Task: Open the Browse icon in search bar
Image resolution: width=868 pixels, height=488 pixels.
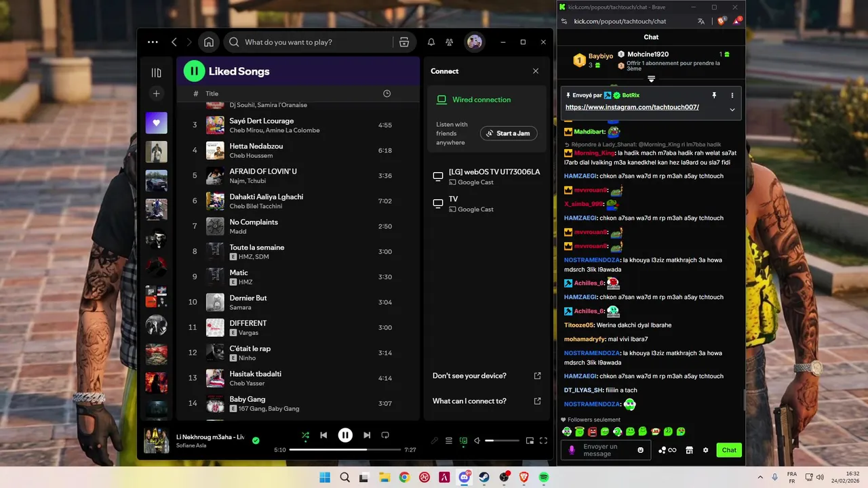Action: [x=404, y=42]
